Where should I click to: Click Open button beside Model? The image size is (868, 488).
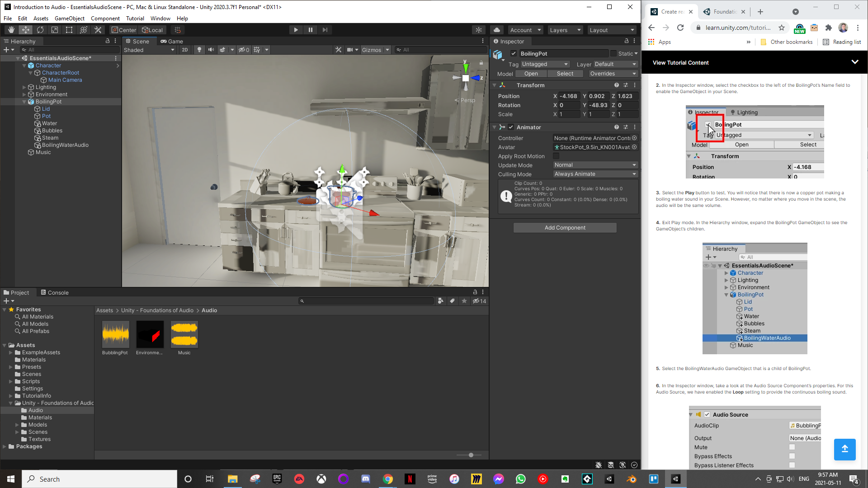click(x=531, y=74)
